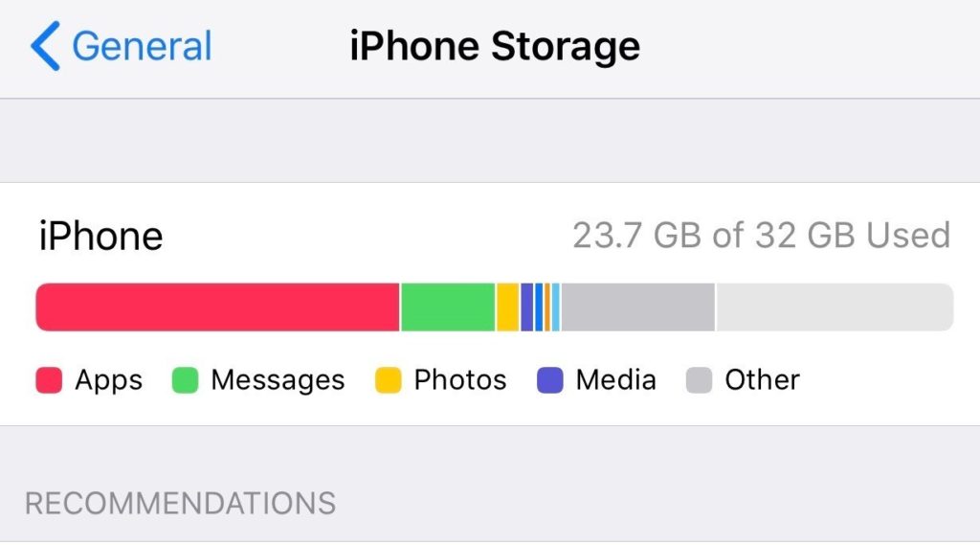This screenshot has height=545, width=980.
Task: Tap the RECOMMENDATIONS section header
Action: point(181,503)
